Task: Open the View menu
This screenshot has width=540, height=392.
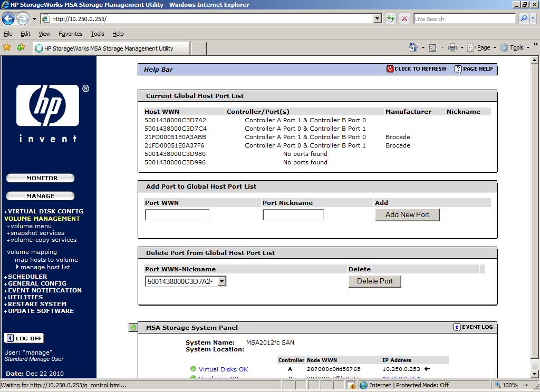Action: point(44,34)
